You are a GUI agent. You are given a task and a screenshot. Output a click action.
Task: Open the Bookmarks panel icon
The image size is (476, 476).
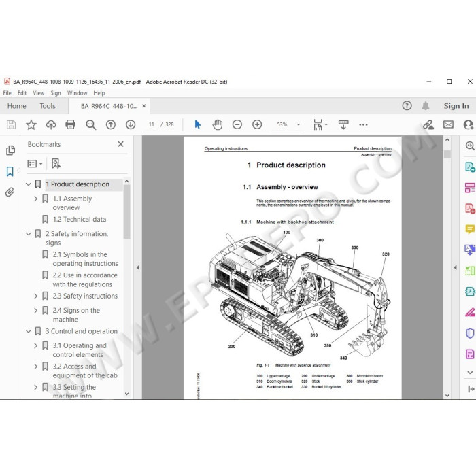click(x=10, y=171)
